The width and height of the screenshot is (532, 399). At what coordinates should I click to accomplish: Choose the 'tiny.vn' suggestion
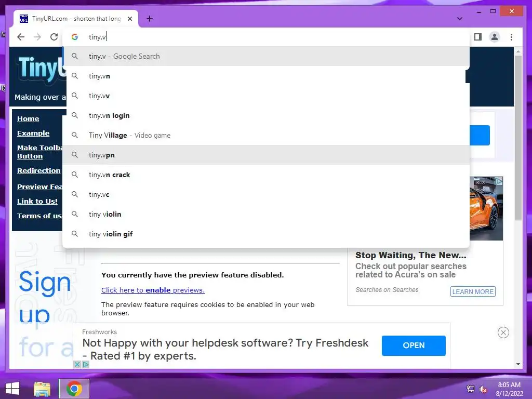pyautogui.click(x=267, y=76)
